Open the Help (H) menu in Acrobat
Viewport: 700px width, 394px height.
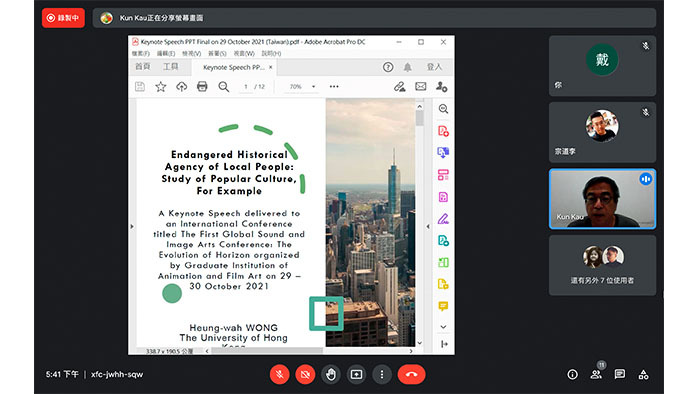(271, 54)
